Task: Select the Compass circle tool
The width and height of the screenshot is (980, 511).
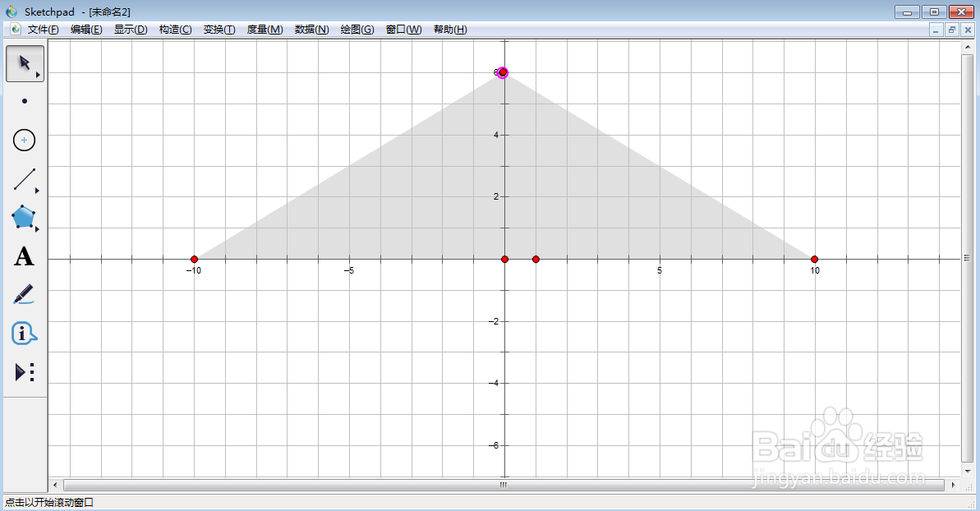Action: (25, 140)
